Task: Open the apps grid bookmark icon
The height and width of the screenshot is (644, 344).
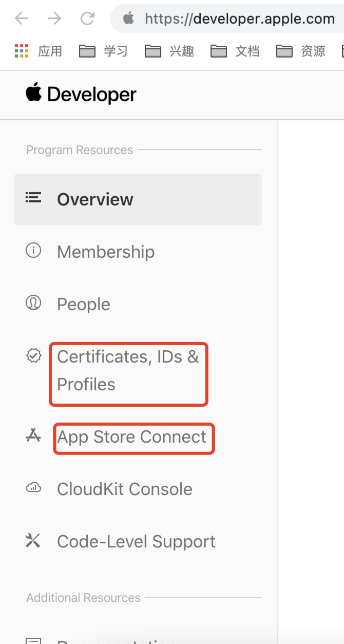Action: (x=22, y=51)
